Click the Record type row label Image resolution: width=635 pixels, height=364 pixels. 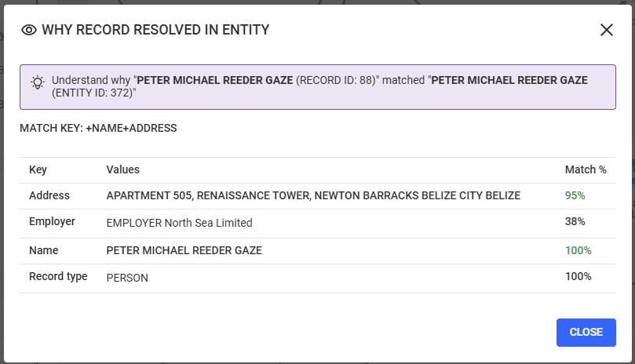[58, 277]
